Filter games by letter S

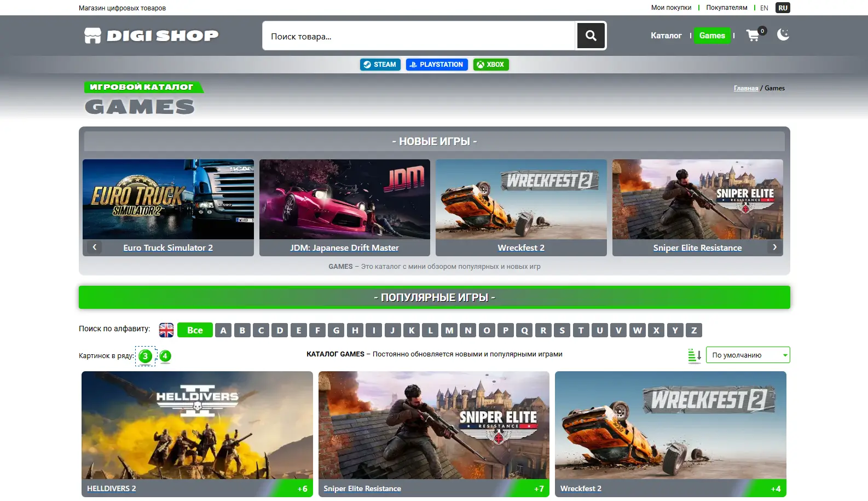click(562, 330)
